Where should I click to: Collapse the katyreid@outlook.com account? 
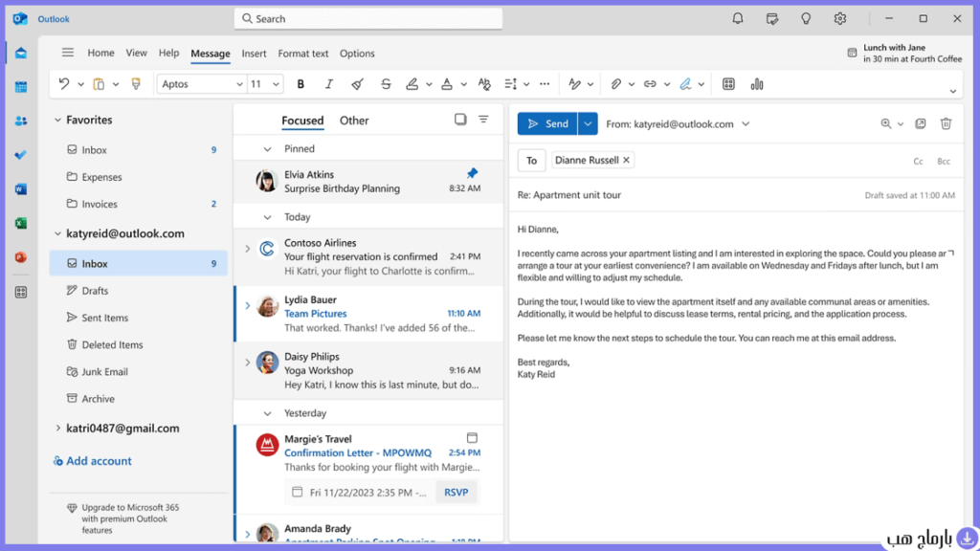pyautogui.click(x=57, y=233)
